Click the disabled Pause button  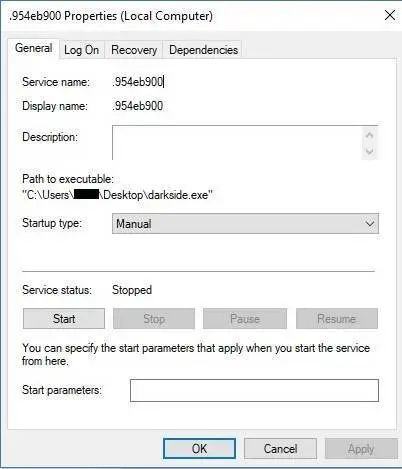click(245, 319)
